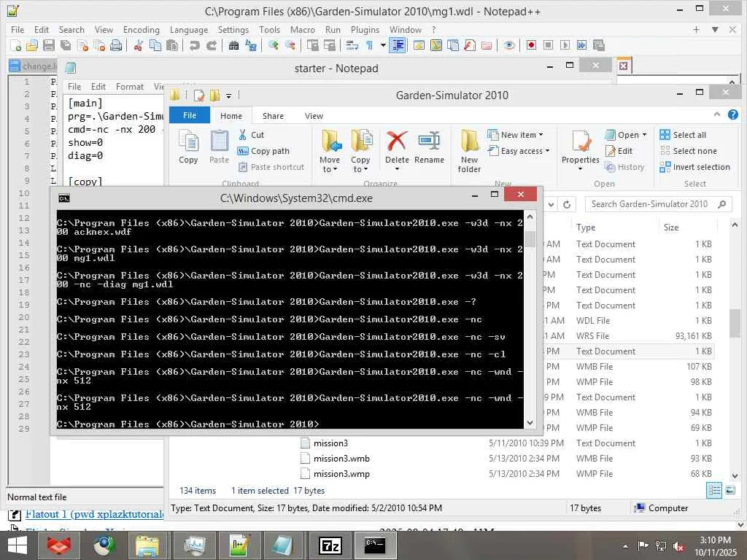Viewport: 747px width, 560px height.
Task: Click the Explorer blue help question icon
Action: pyautogui.click(x=733, y=114)
